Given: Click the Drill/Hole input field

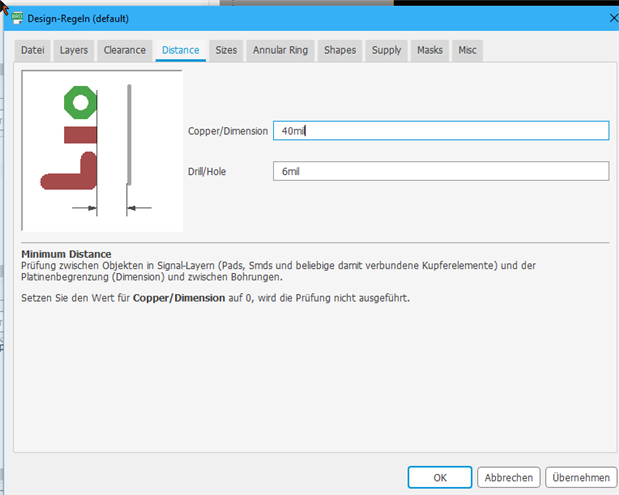Looking at the screenshot, I should click(441, 171).
